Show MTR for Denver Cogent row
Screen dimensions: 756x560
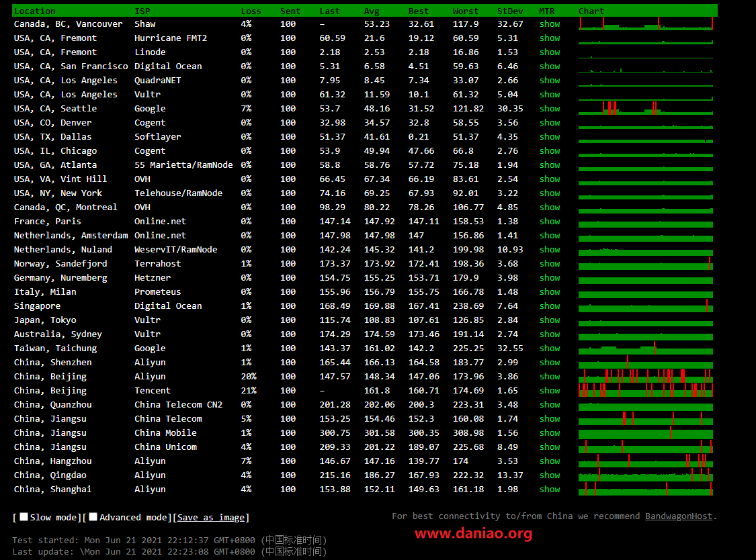point(550,122)
